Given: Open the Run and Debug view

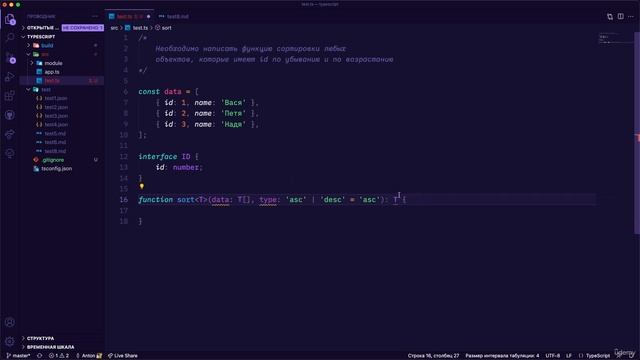Looking at the screenshot, I should (x=10, y=77).
